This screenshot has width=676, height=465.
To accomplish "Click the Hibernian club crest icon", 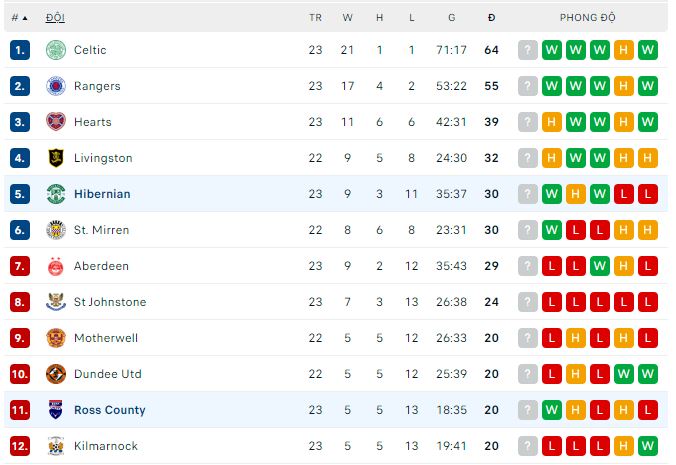I will point(56,194).
